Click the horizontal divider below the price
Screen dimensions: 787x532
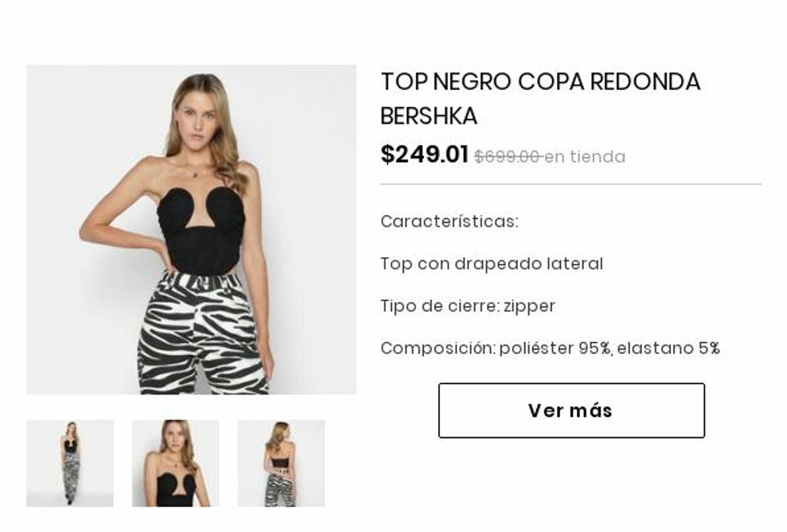click(570, 184)
